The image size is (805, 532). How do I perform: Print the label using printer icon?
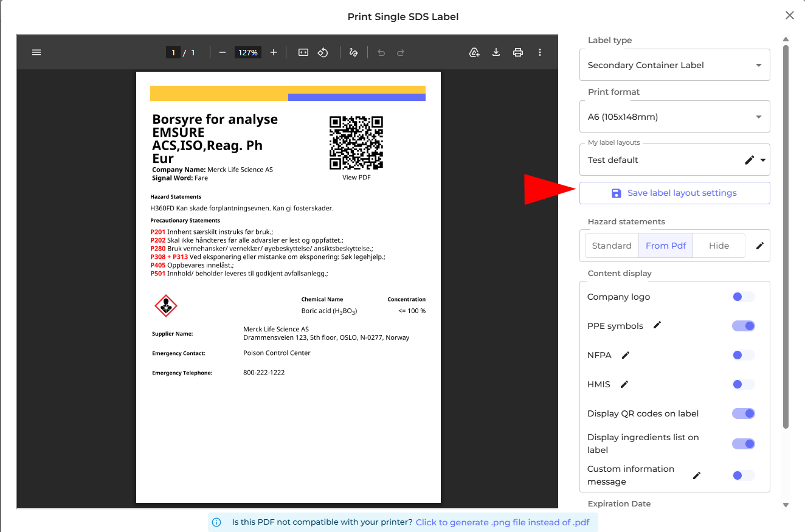(518, 53)
